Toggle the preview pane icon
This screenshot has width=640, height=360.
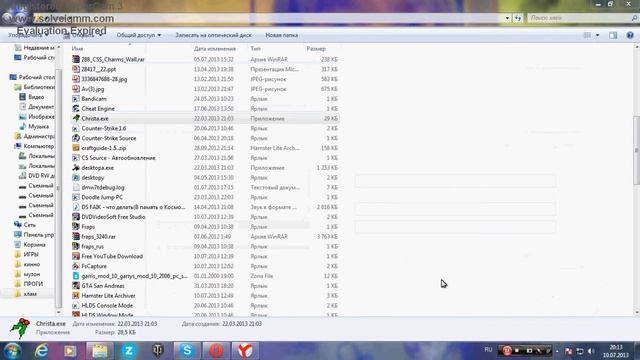coord(613,35)
